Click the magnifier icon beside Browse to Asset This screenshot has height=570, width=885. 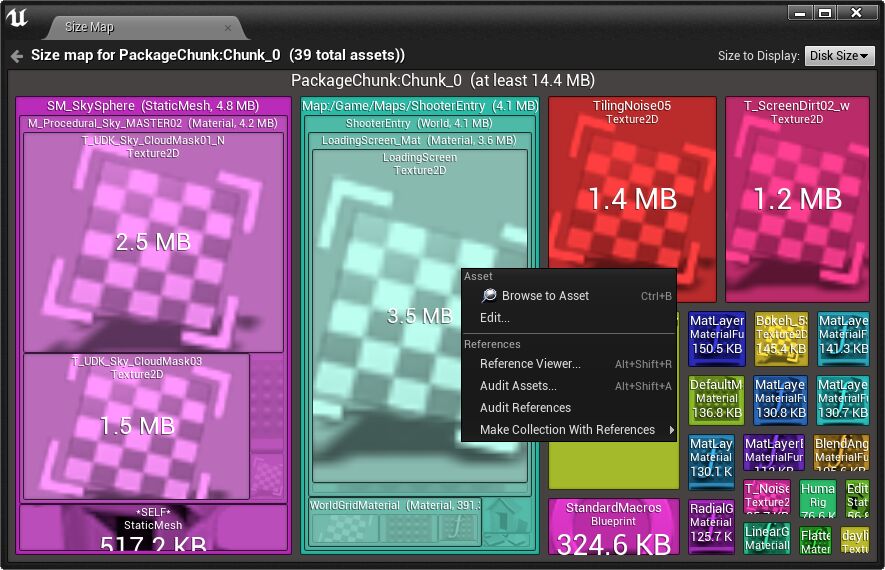click(489, 296)
